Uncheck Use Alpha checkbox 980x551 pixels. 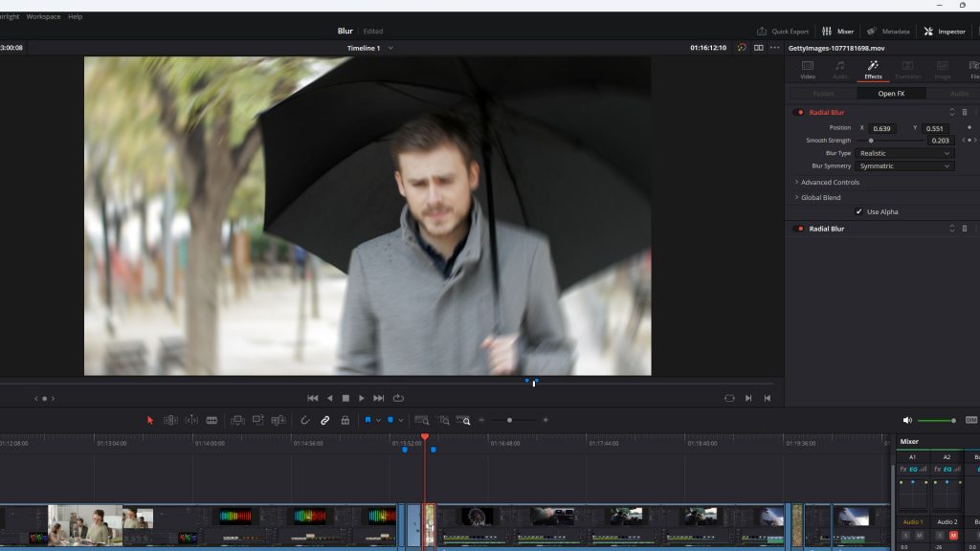(x=858, y=211)
